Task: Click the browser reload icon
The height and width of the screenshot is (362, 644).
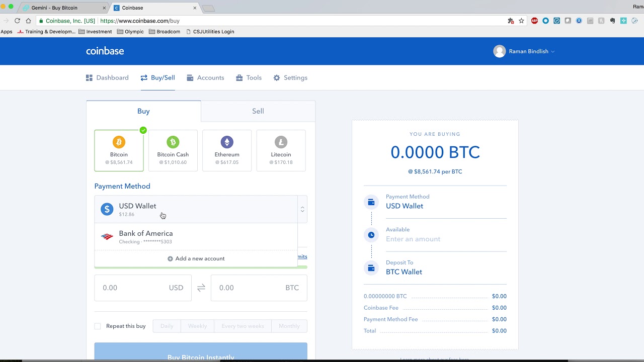Action: point(17,21)
